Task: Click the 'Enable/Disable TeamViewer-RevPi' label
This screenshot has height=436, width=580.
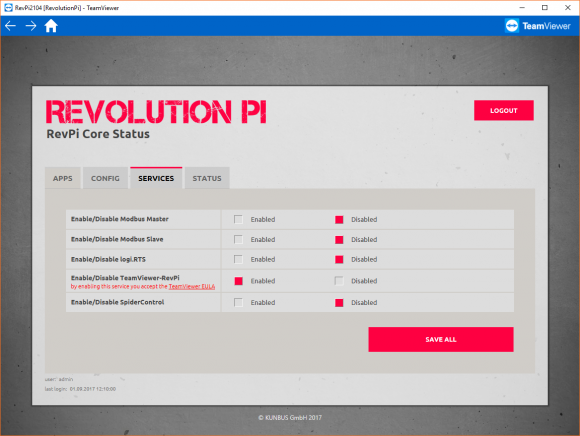Action: 125,278
